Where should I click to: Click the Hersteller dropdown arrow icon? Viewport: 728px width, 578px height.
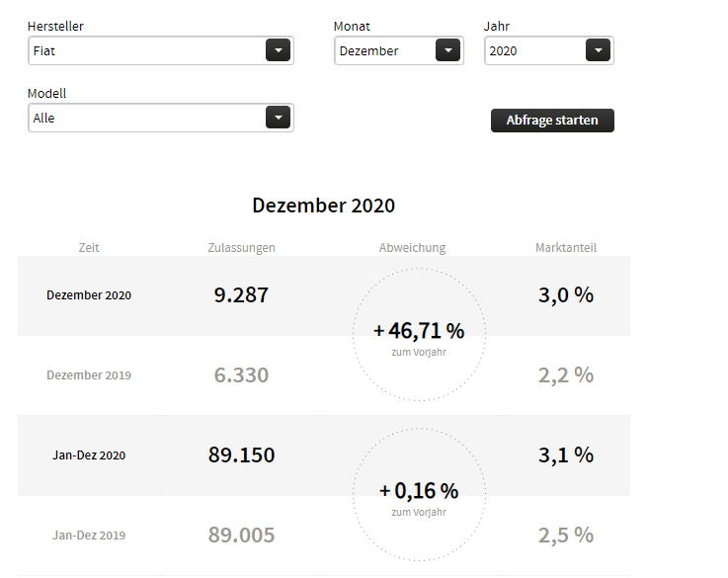(279, 50)
